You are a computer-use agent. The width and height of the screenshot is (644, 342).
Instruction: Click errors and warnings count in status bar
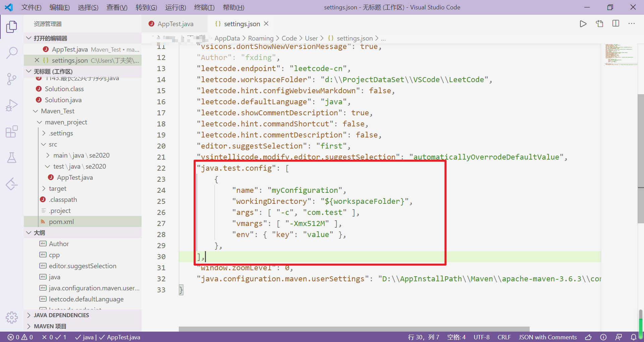coord(20,337)
